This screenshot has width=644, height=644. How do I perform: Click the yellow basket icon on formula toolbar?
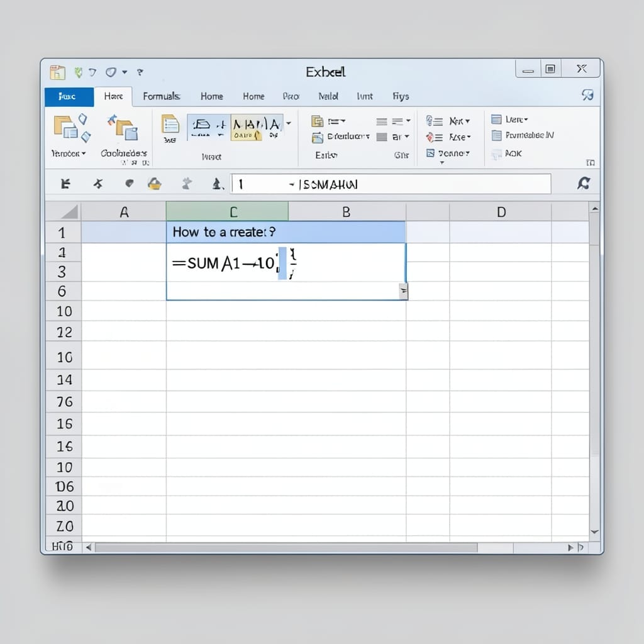coord(155,184)
